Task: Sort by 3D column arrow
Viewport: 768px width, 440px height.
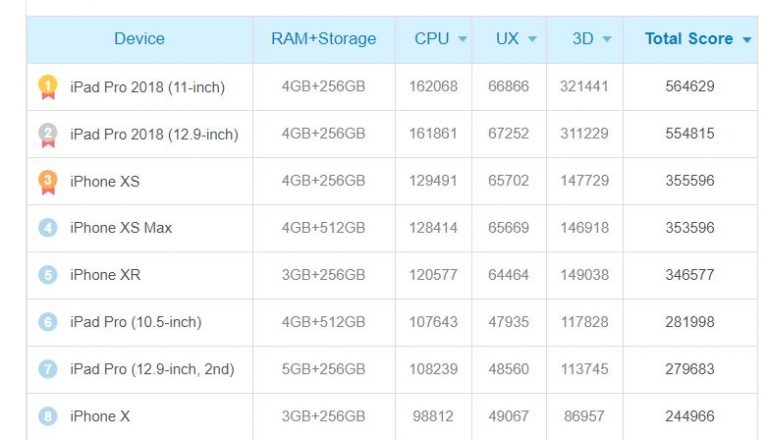Action: [607, 39]
